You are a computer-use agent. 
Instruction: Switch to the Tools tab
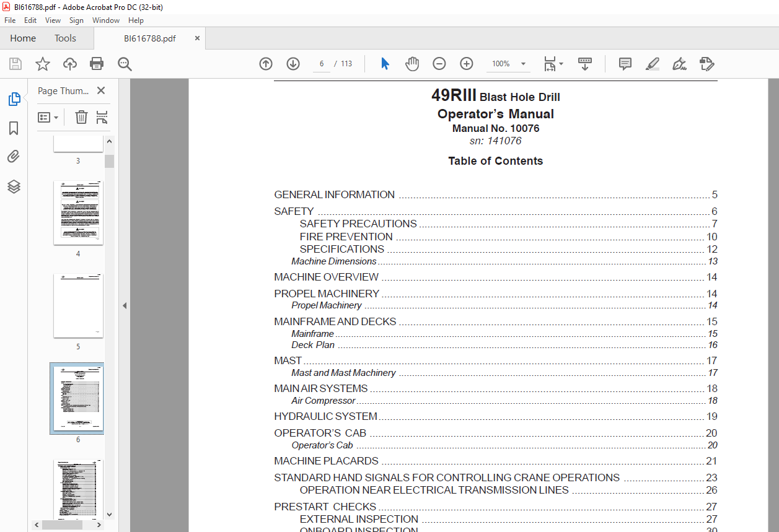pos(65,38)
